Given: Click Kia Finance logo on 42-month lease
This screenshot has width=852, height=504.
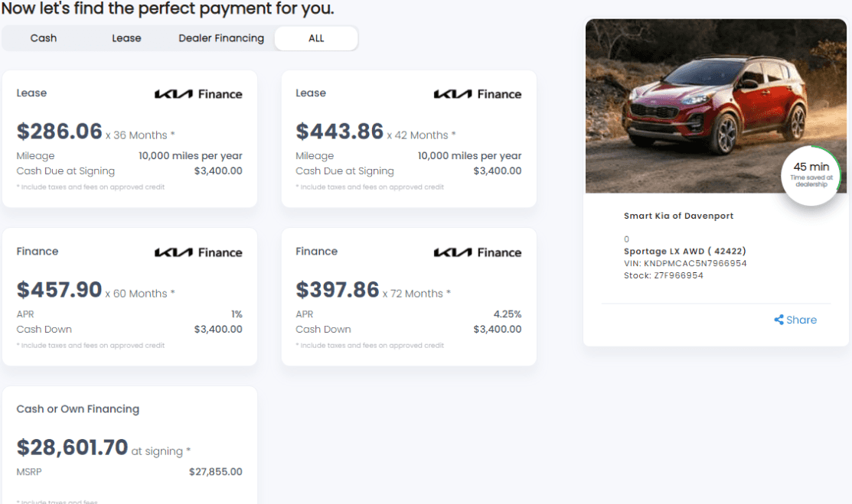Looking at the screenshot, I should pyautogui.click(x=478, y=94).
